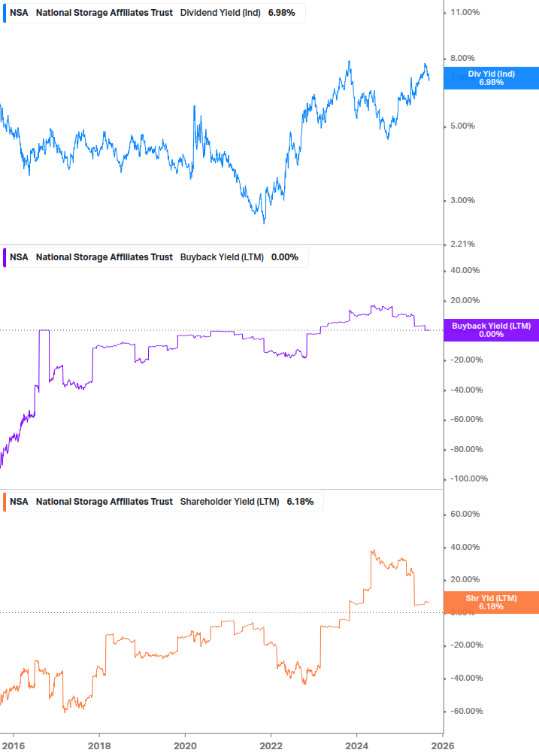Viewport: 539px width, 756px height.
Task: Click the 2018 label on the time axis
Action: (99, 746)
